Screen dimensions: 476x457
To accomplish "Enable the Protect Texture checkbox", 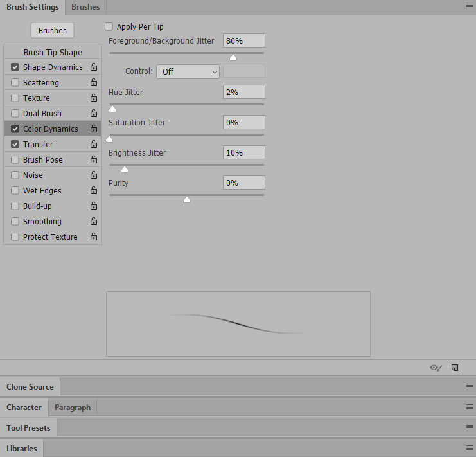I will [15, 237].
